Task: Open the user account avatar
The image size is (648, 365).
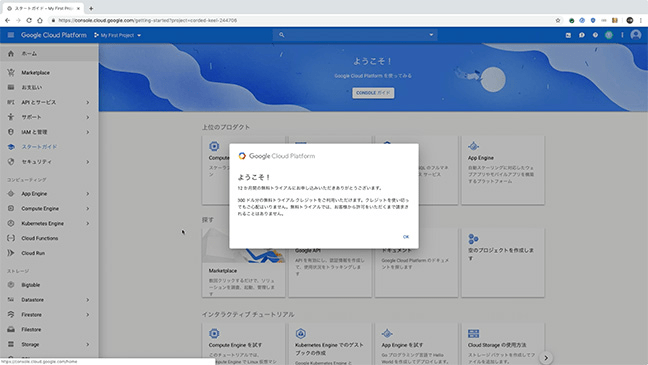Action: click(x=636, y=35)
